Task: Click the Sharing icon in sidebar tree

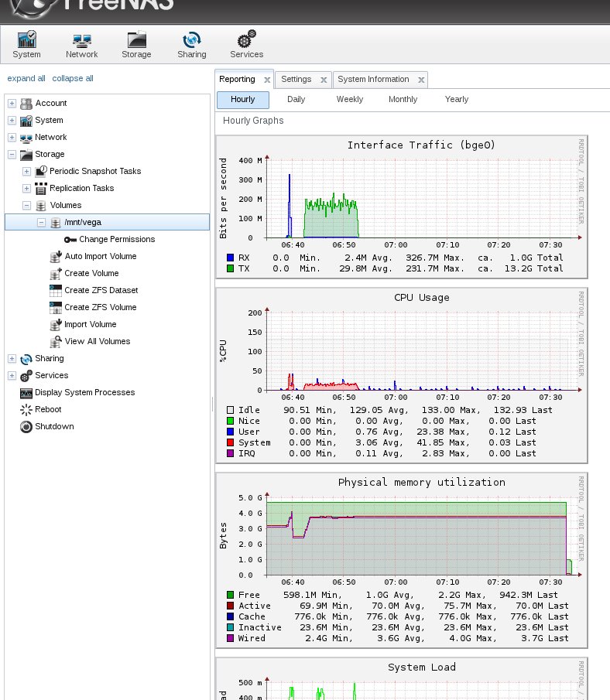Action: click(x=26, y=359)
